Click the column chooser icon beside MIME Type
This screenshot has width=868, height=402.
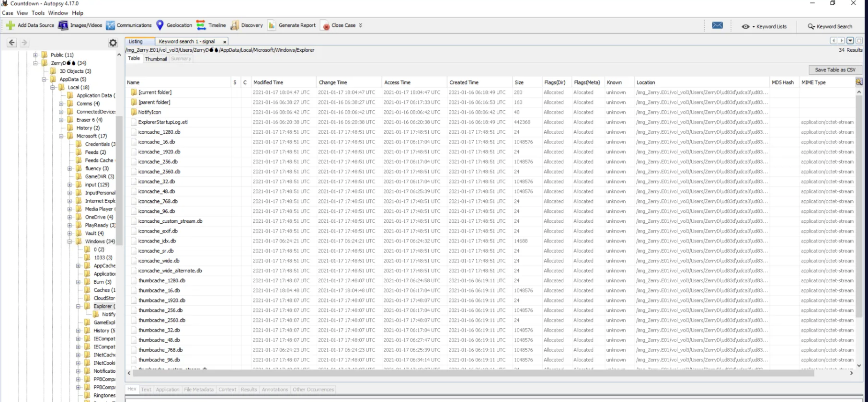(859, 82)
